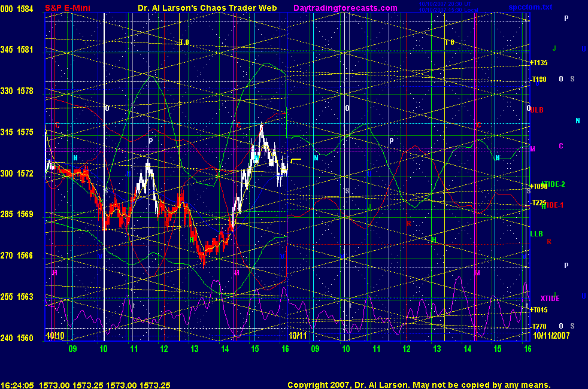Screen dimensions: 588x389
Task: Click the Copyright 2007 Dr. Al Larson notice
Action: point(419,384)
